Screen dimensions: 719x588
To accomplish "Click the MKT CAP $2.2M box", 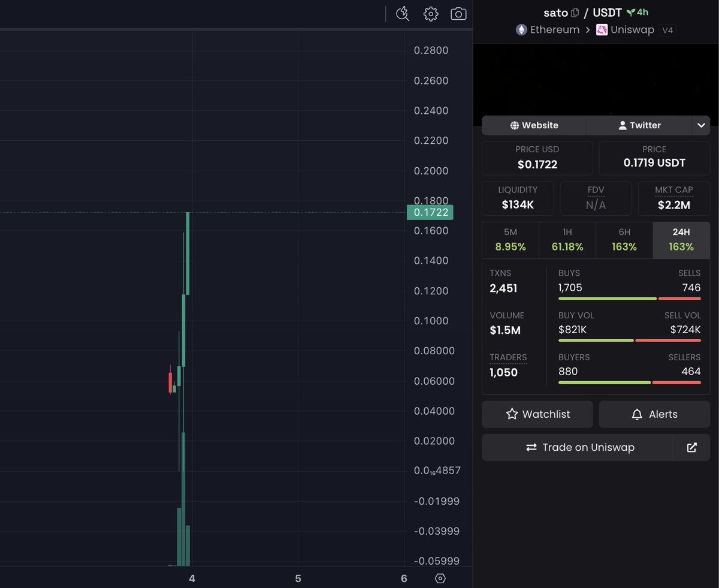I will click(674, 198).
